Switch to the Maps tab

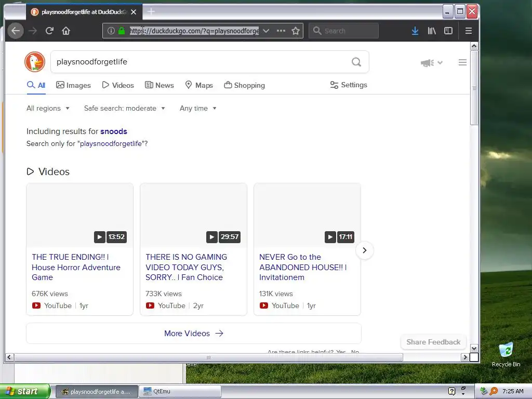[x=199, y=85]
